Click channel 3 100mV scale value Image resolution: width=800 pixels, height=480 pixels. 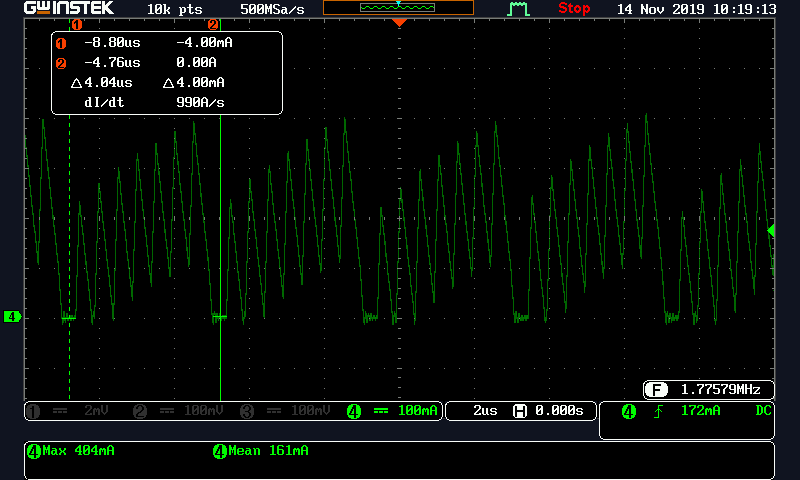[x=311, y=411]
